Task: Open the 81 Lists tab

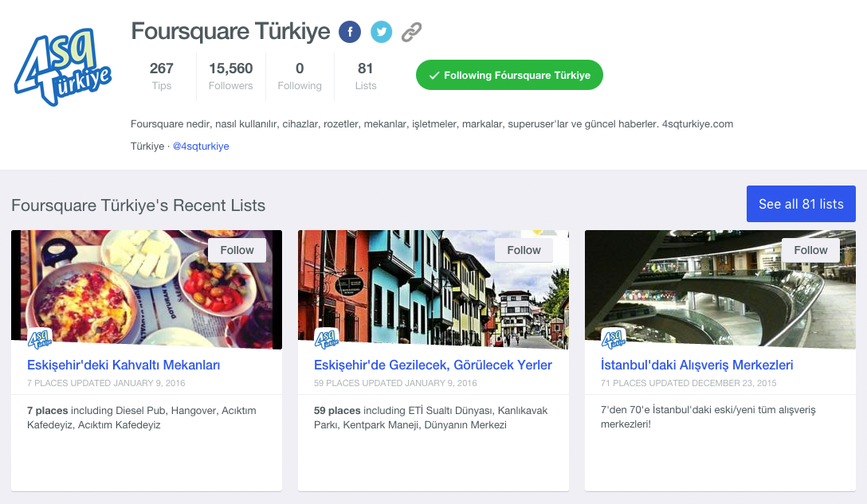Action: pos(366,76)
